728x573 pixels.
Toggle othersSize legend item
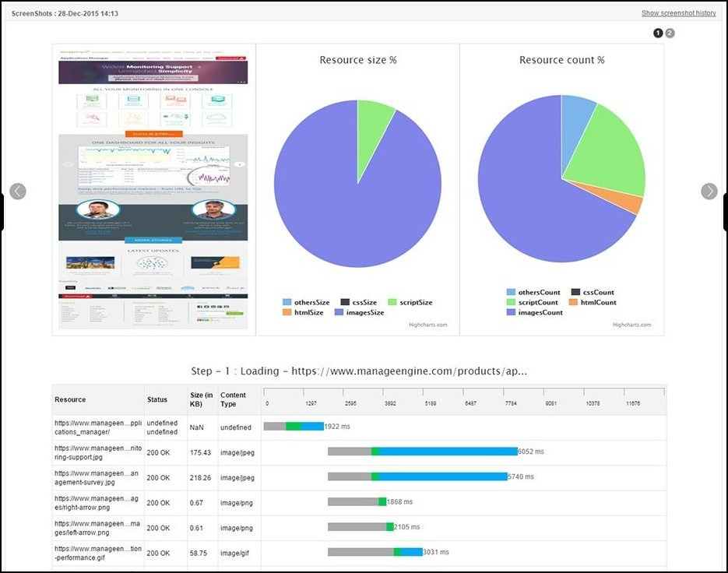[306, 302]
